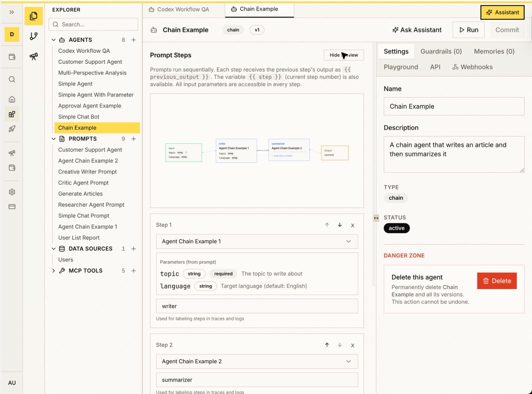Open the Memories (0) tab
Screen dimensions: 532x394
click(494, 51)
